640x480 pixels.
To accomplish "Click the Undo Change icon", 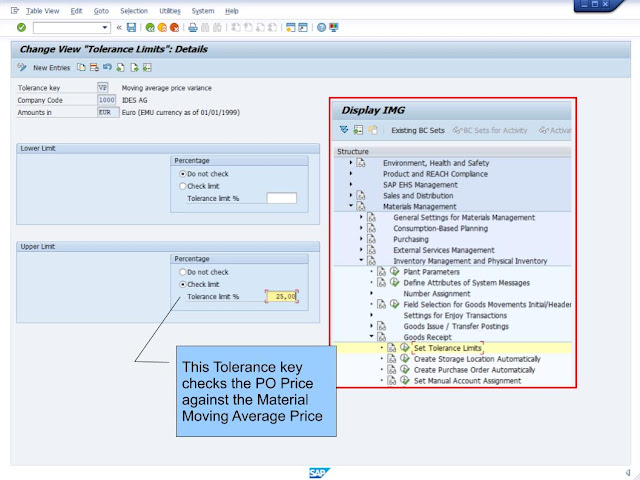I will (107, 67).
